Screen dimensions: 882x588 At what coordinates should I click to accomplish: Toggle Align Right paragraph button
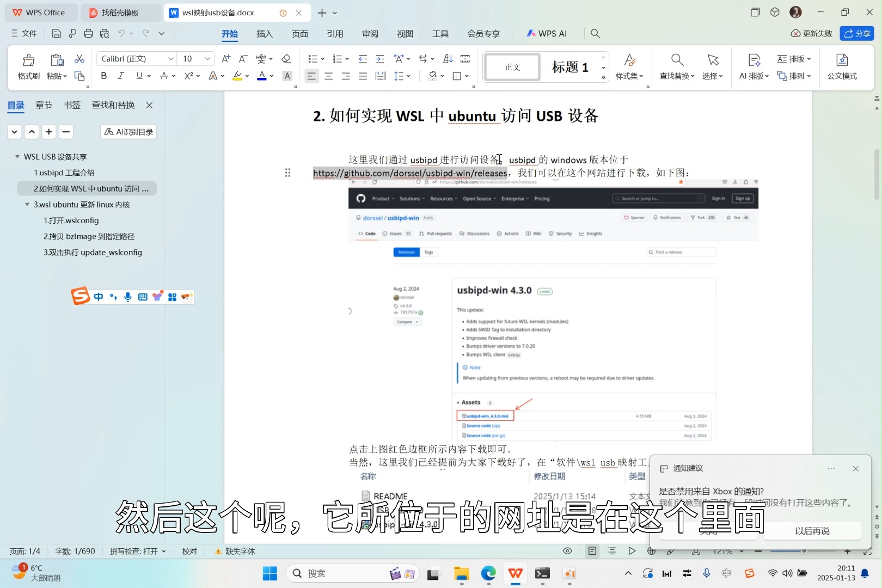346,76
